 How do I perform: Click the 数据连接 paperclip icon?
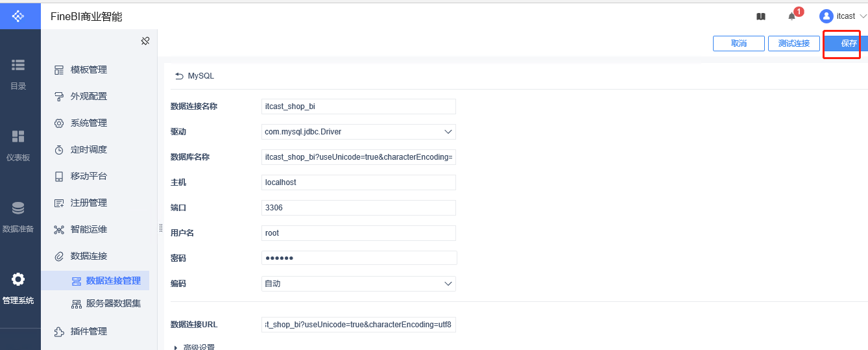click(x=59, y=256)
